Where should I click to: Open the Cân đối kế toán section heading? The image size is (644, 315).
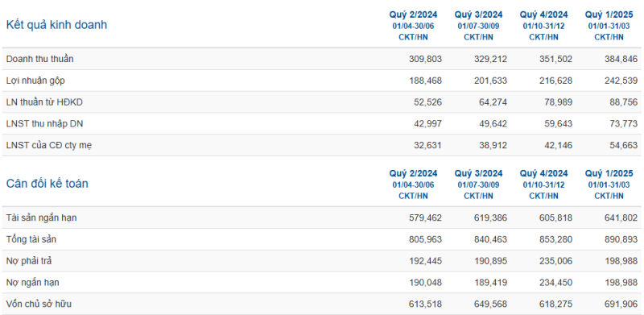pyautogui.click(x=47, y=184)
